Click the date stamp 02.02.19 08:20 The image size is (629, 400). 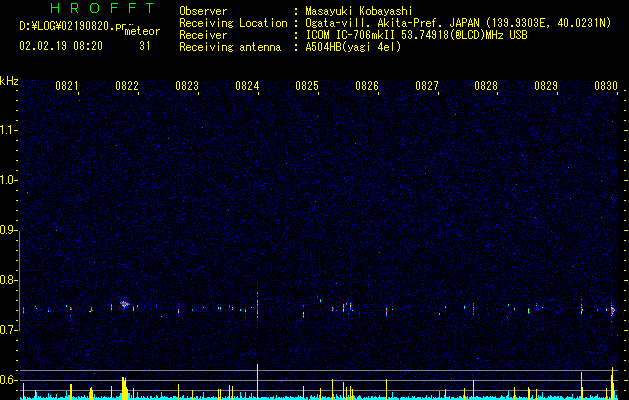61,46
